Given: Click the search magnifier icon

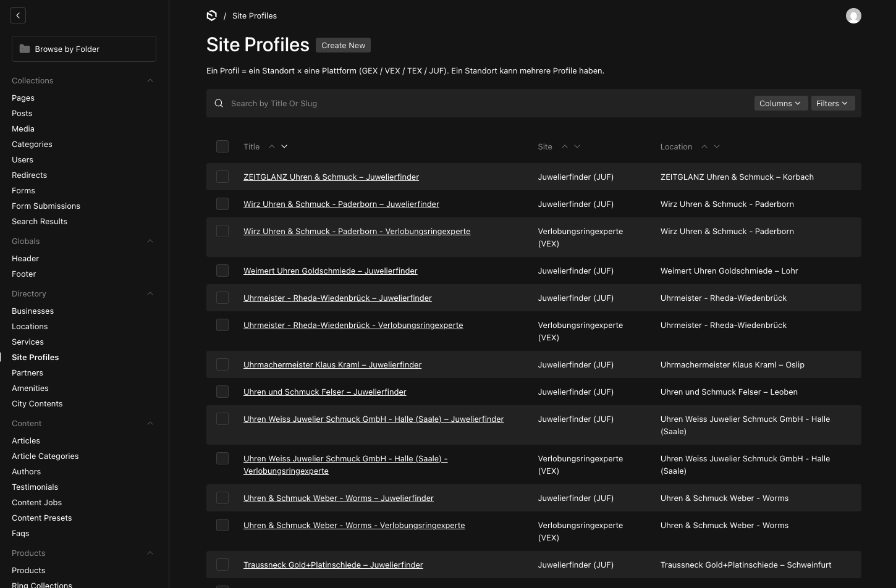Looking at the screenshot, I should 219,103.
